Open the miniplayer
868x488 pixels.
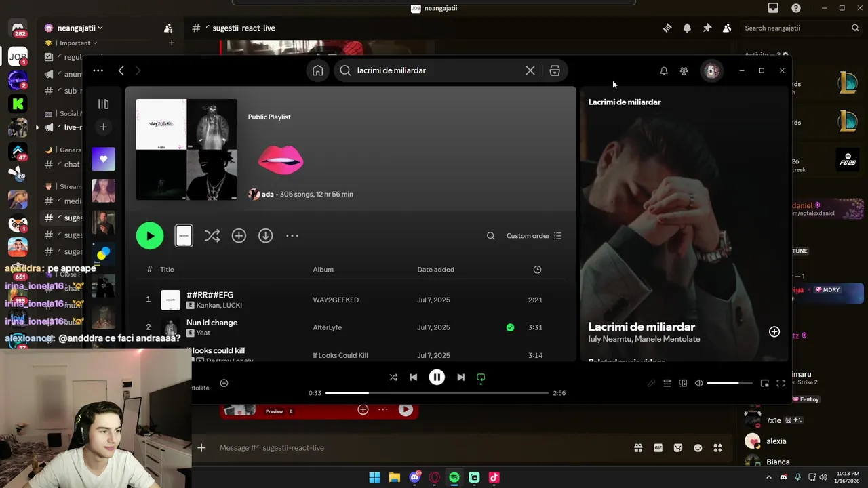[765, 383]
